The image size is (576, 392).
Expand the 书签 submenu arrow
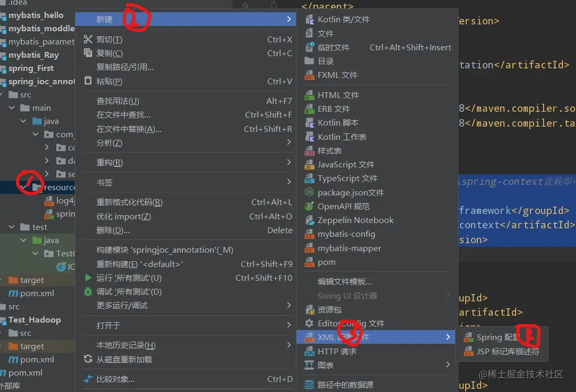[x=289, y=182]
